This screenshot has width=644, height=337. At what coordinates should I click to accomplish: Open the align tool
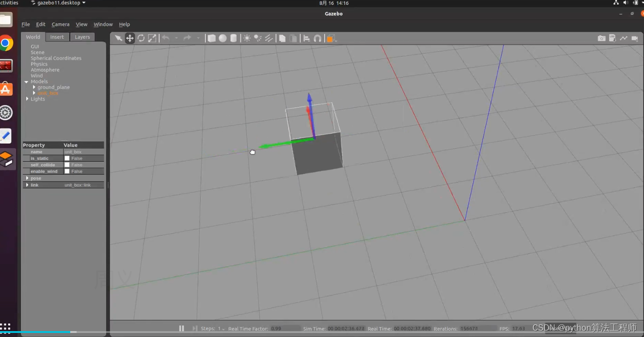coord(307,39)
